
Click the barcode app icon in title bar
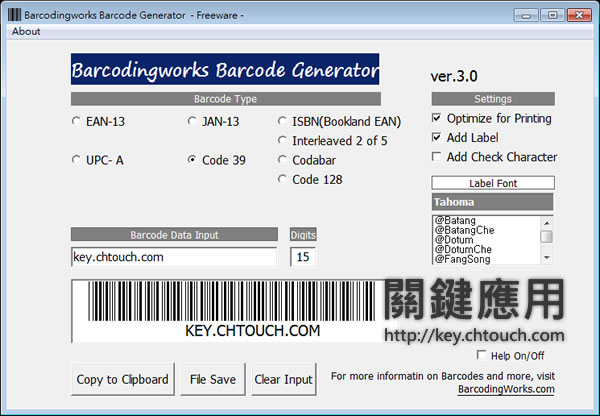pos(13,14)
